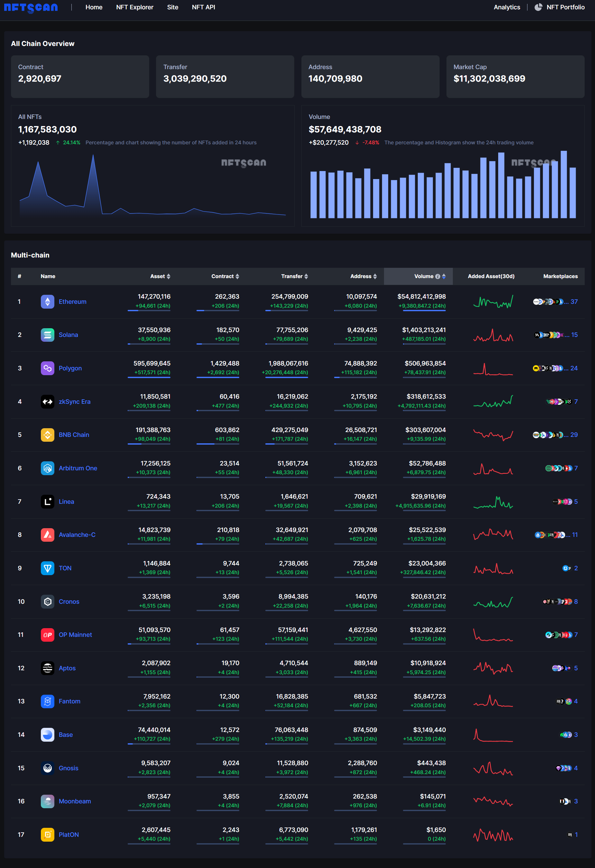
Task: Click the Volume column info icon
Action: 438,276
